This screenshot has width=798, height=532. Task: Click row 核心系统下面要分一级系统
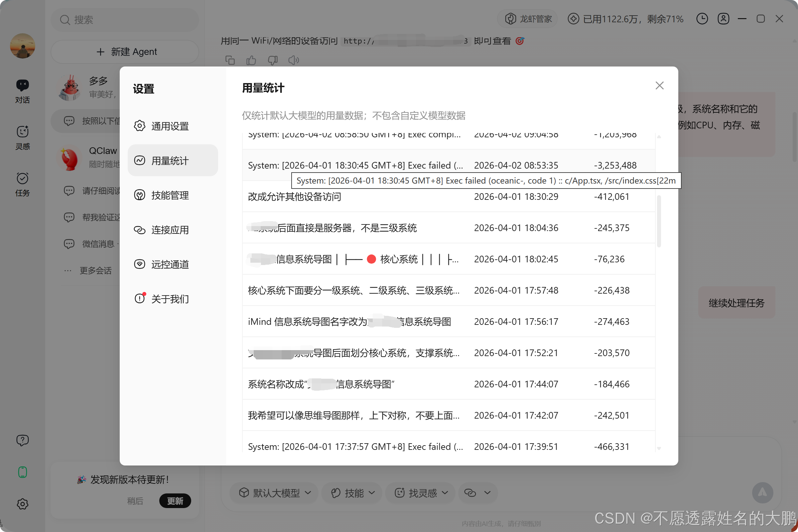coord(449,290)
